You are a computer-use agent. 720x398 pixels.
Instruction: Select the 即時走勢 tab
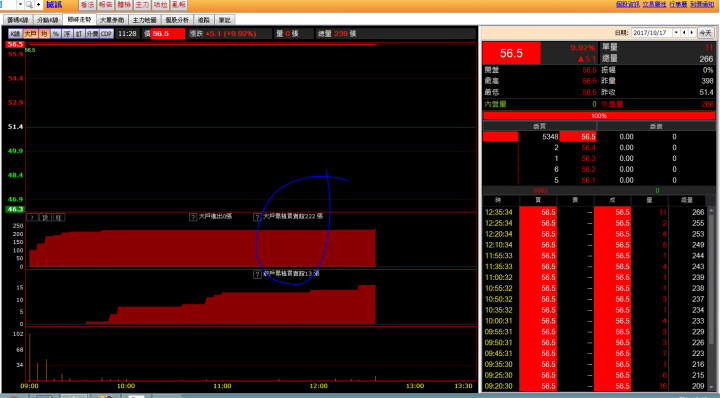tap(79, 20)
